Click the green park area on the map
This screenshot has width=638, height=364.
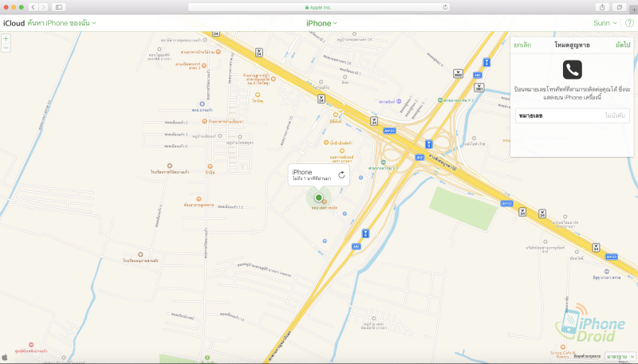pyautogui.click(x=463, y=208)
